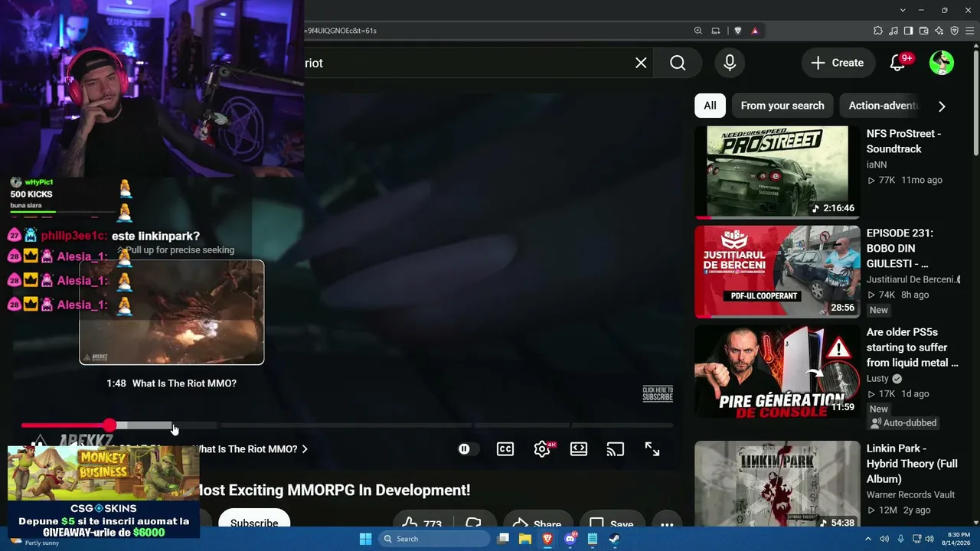Viewport: 980px width, 551px height.
Task: Open File Explorer from taskbar
Action: coord(525,539)
